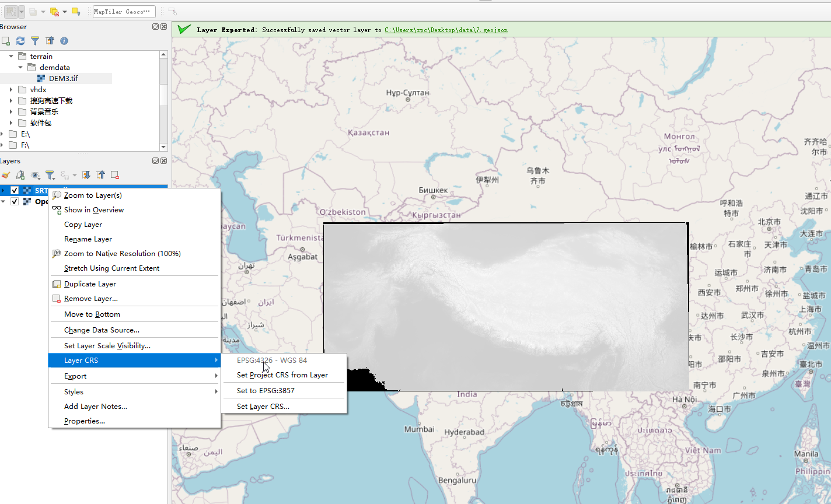This screenshot has width=831, height=504.
Task: Toggle visibility checkbox of SRTM layer
Action: click(15, 191)
